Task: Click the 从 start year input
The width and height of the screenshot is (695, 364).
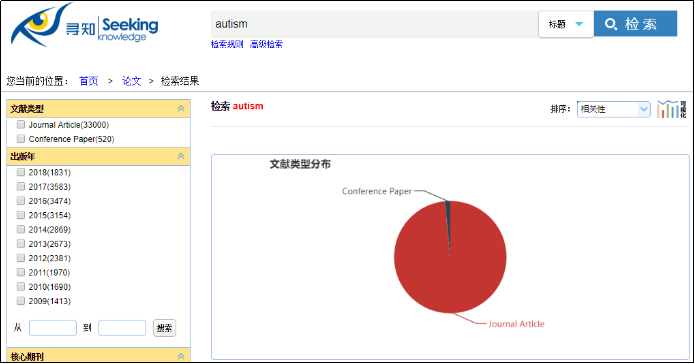Action: [x=53, y=328]
